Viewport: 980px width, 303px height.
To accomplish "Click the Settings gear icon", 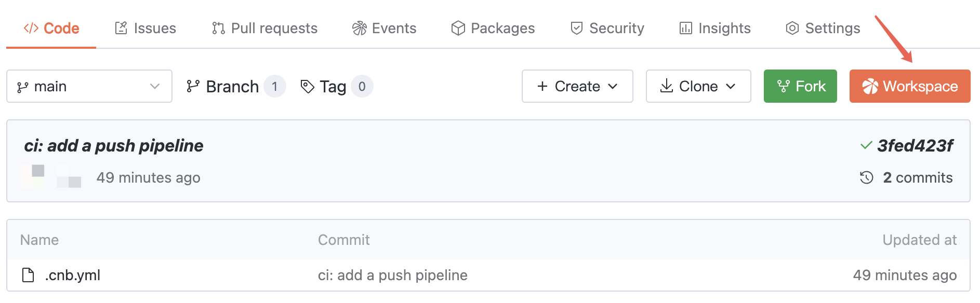I will point(792,28).
